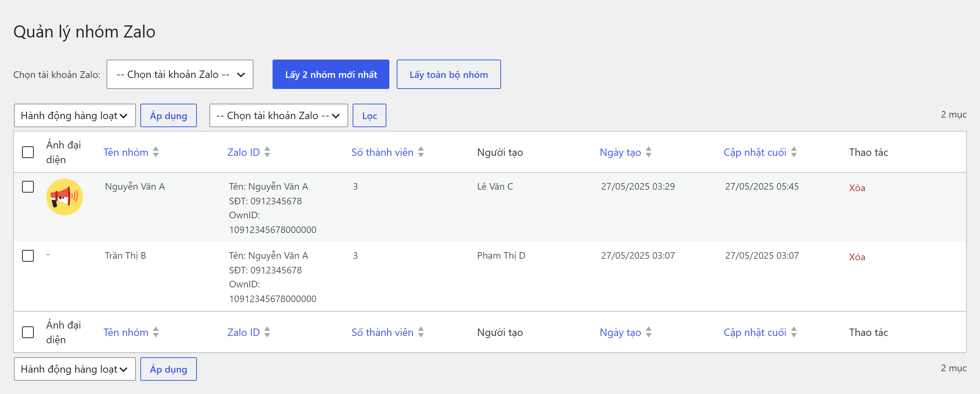Select the Nguyễn Văn A group row checkbox
Viewport: 980px width, 394px height.
(28, 187)
